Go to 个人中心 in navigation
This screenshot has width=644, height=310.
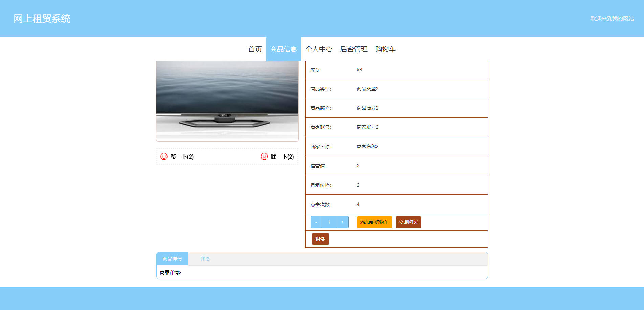pyautogui.click(x=319, y=49)
